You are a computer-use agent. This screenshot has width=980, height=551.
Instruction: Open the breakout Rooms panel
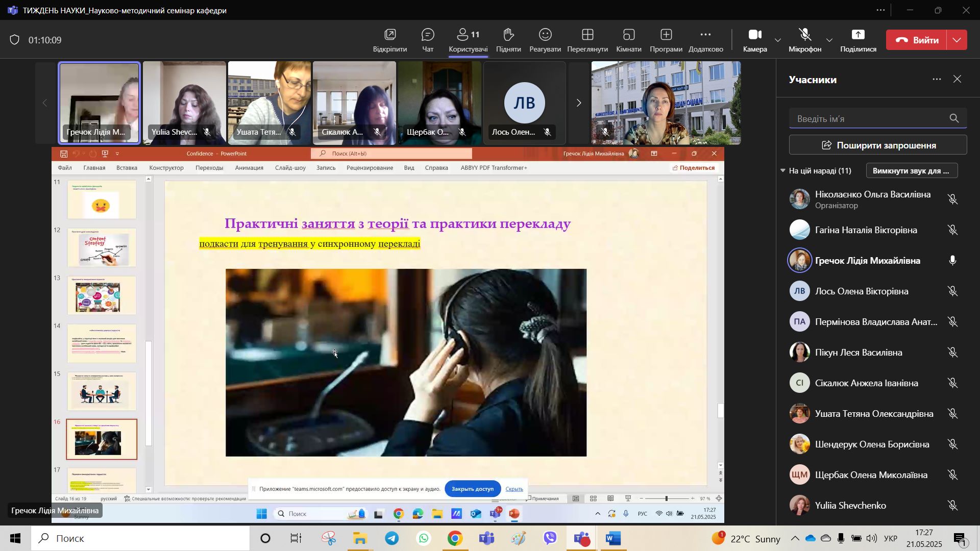pyautogui.click(x=628, y=40)
